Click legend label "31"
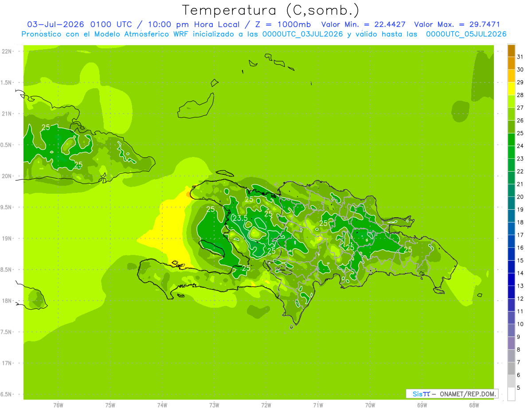 (520, 57)
